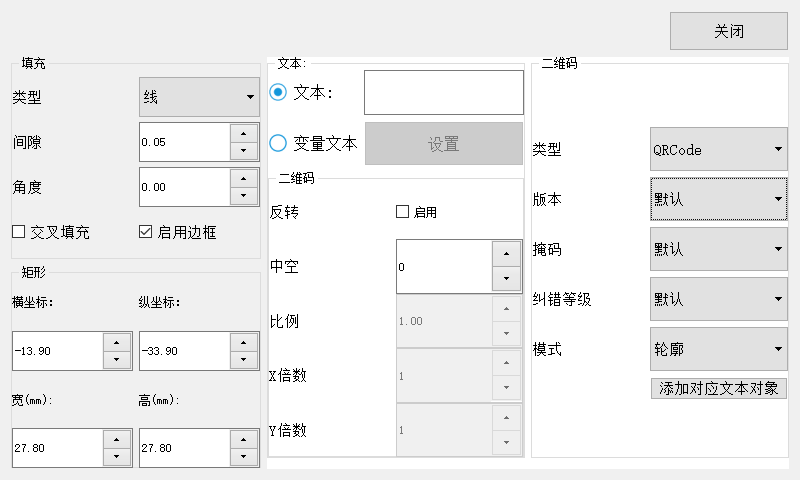Click down arrow of 纵坐标 spinner
The image size is (800, 480).
(x=243, y=359)
